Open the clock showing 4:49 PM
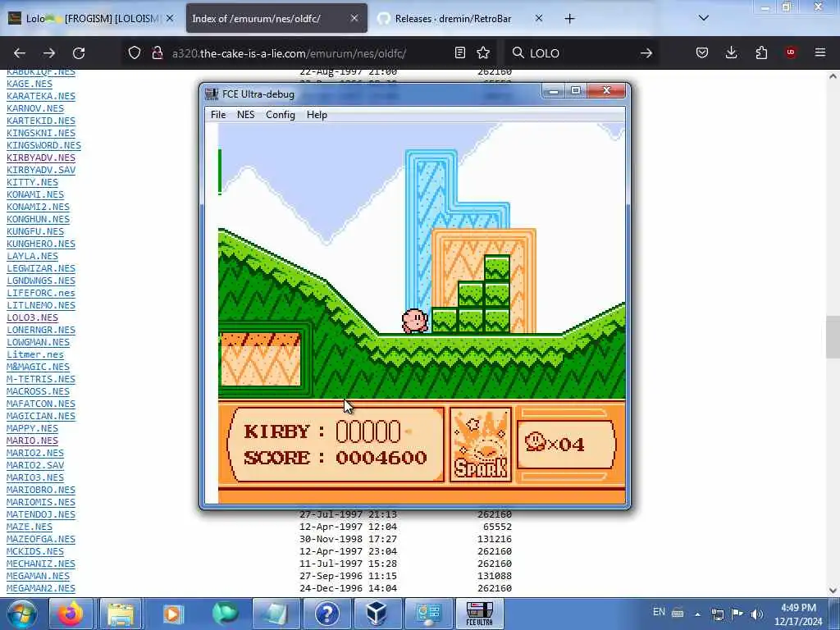Viewport: 840px width, 630px height. tap(798, 614)
